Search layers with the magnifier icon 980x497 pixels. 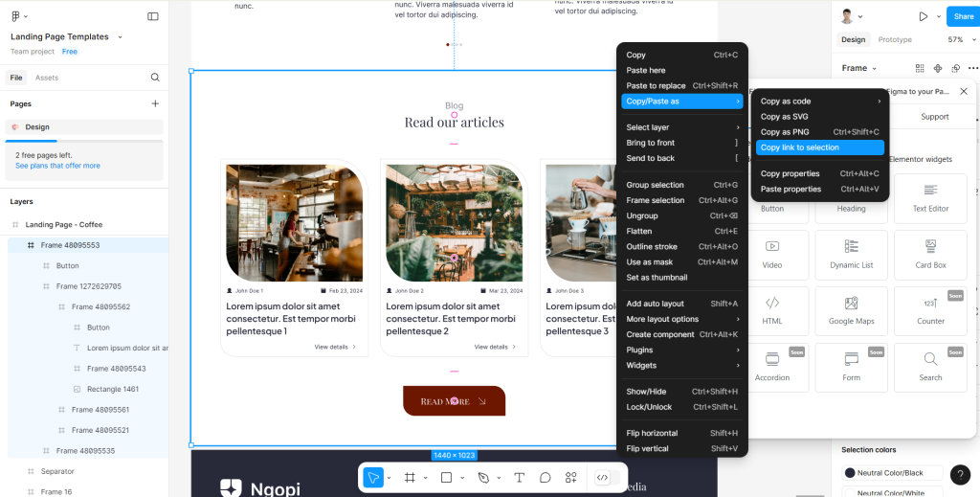point(155,78)
